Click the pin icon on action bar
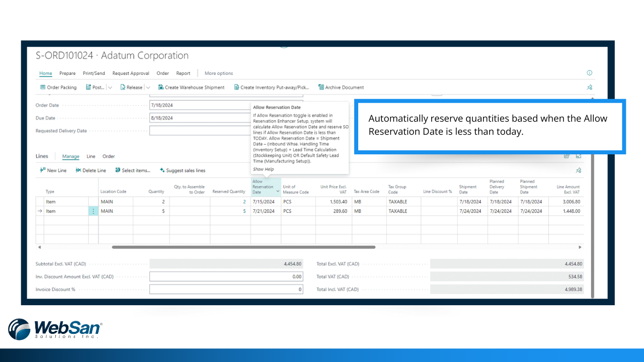 pyautogui.click(x=590, y=87)
